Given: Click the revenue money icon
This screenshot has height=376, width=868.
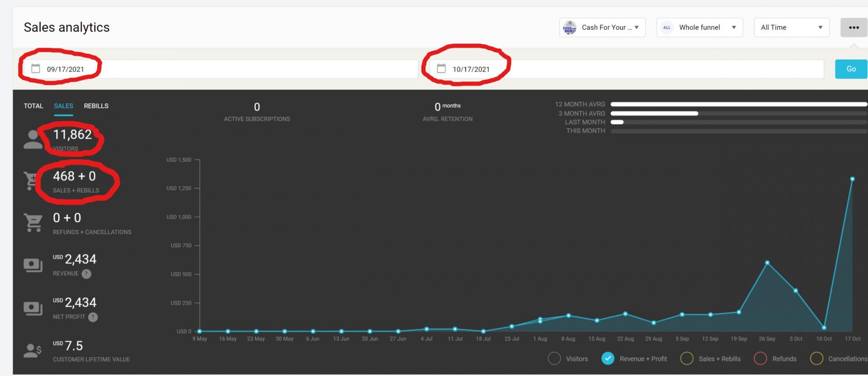Looking at the screenshot, I should click(x=33, y=265).
